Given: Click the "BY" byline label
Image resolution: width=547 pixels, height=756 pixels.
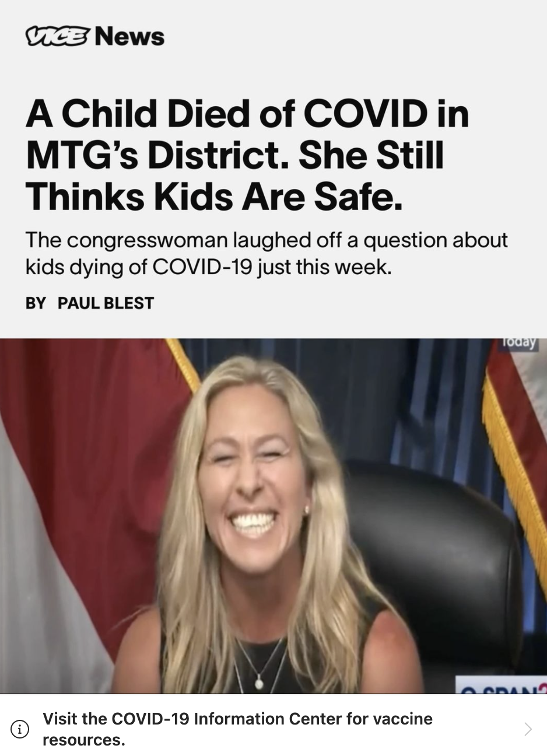Looking at the screenshot, I should [x=36, y=303].
